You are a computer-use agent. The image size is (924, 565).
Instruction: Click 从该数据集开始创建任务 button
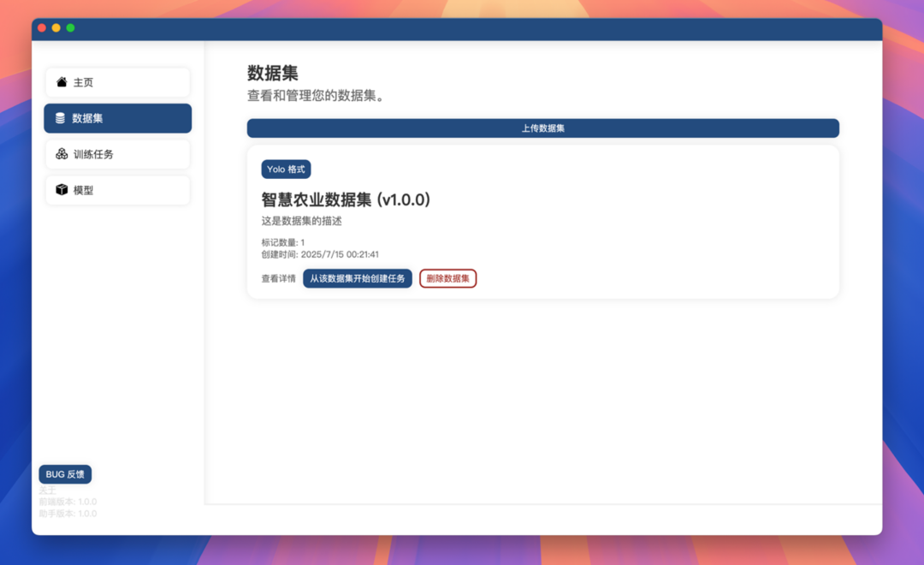click(x=358, y=278)
